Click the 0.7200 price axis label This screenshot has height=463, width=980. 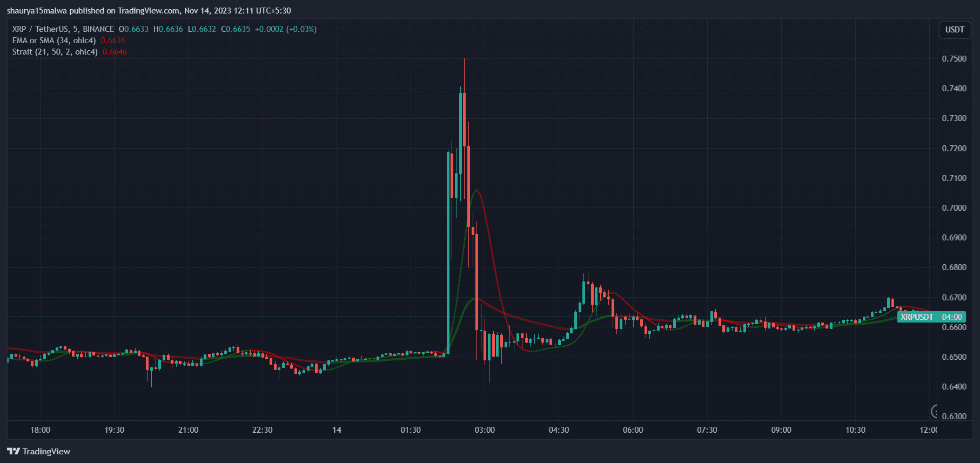coord(954,149)
